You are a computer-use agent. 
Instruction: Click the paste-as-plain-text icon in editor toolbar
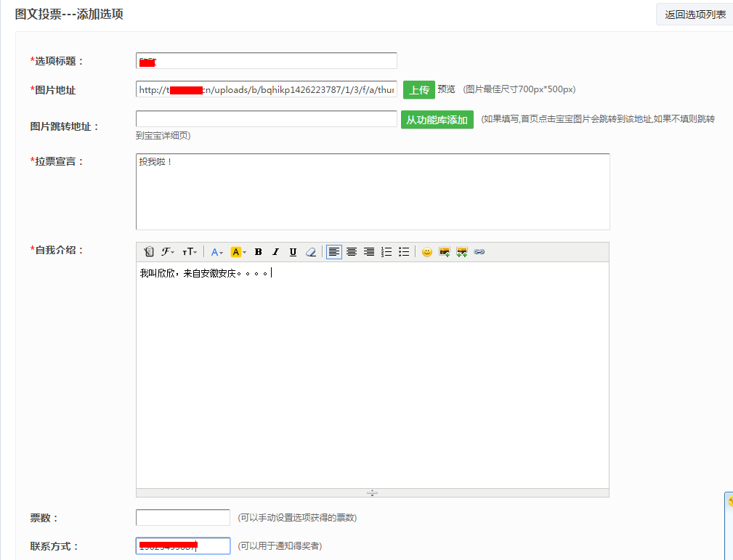coord(149,252)
